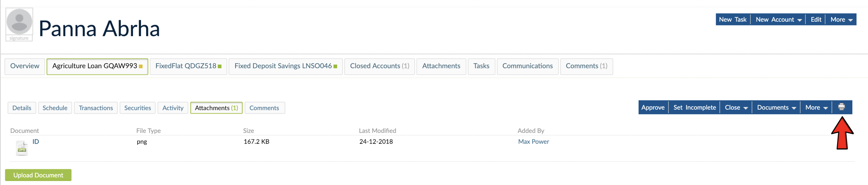Image resolution: width=868 pixels, height=185 pixels.
Task: Open the New Account dropdown
Action: (x=778, y=19)
